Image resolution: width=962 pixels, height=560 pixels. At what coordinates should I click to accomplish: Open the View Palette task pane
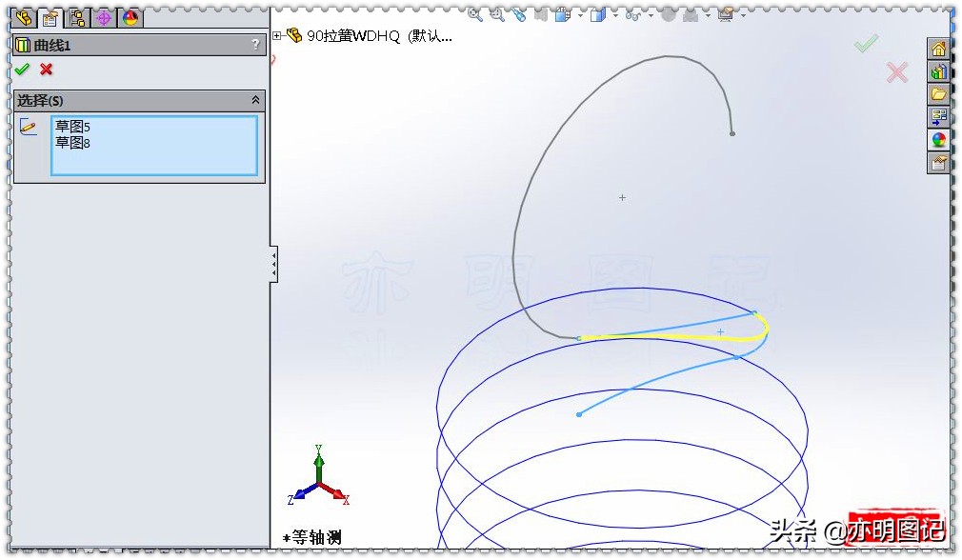pyautogui.click(x=939, y=116)
